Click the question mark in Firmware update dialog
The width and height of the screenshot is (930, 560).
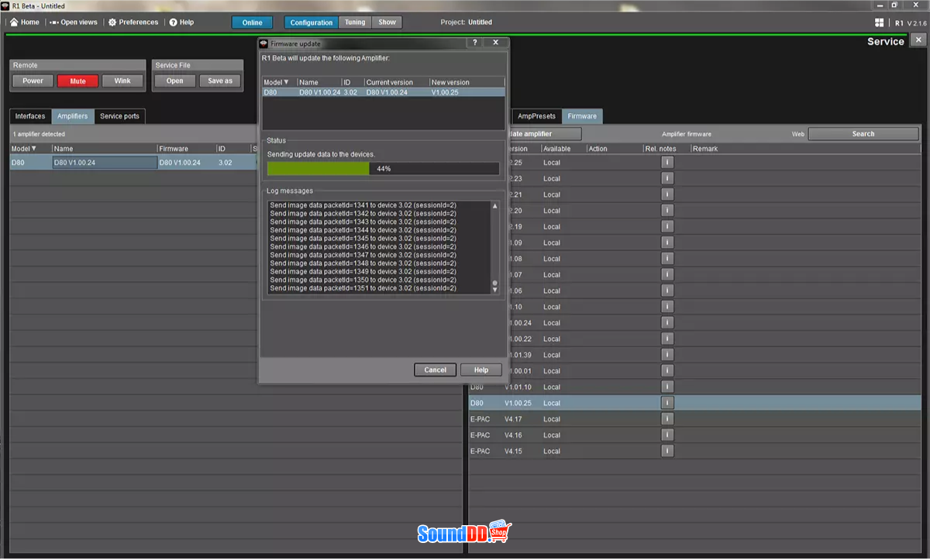pyautogui.click(x=475, y=43)
